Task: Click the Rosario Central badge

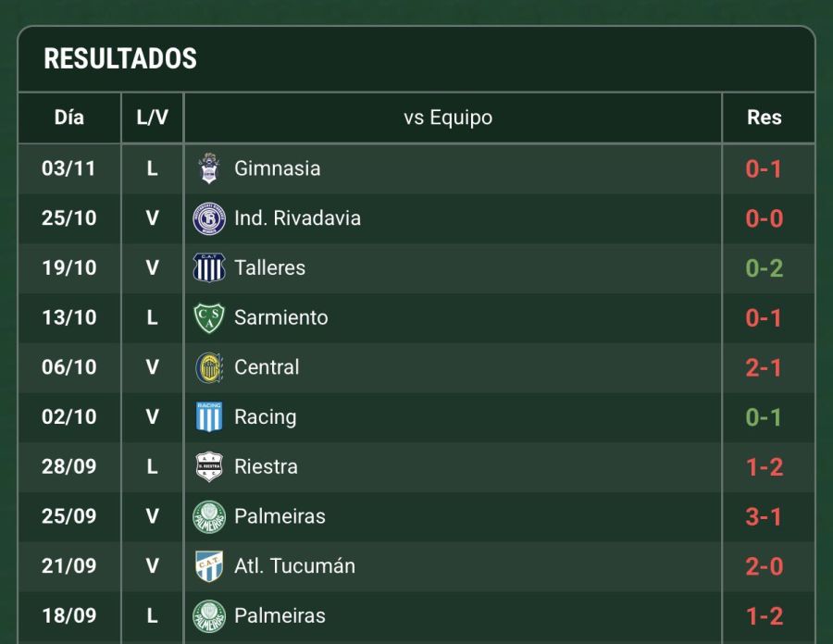Action: (209, 367)
